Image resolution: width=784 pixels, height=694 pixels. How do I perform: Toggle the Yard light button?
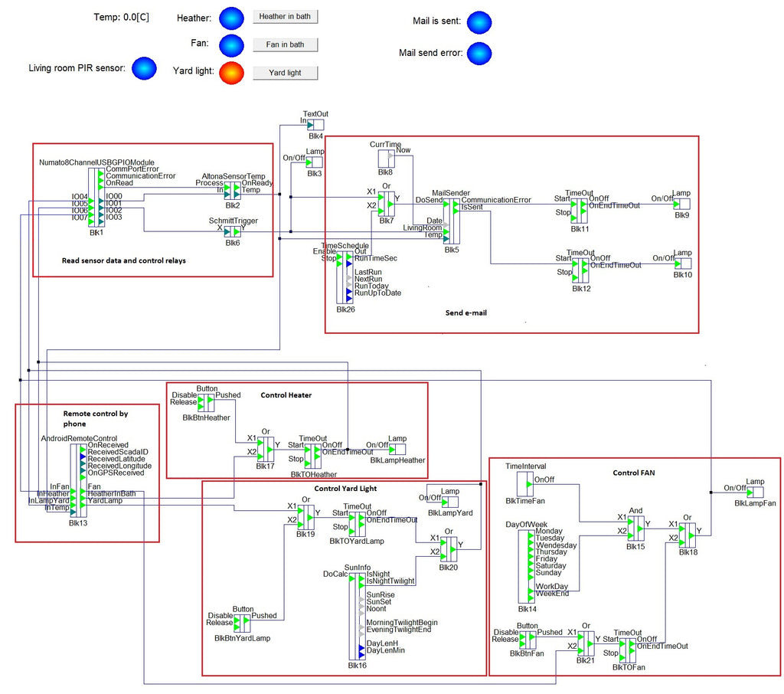click(x=285, y=73)
